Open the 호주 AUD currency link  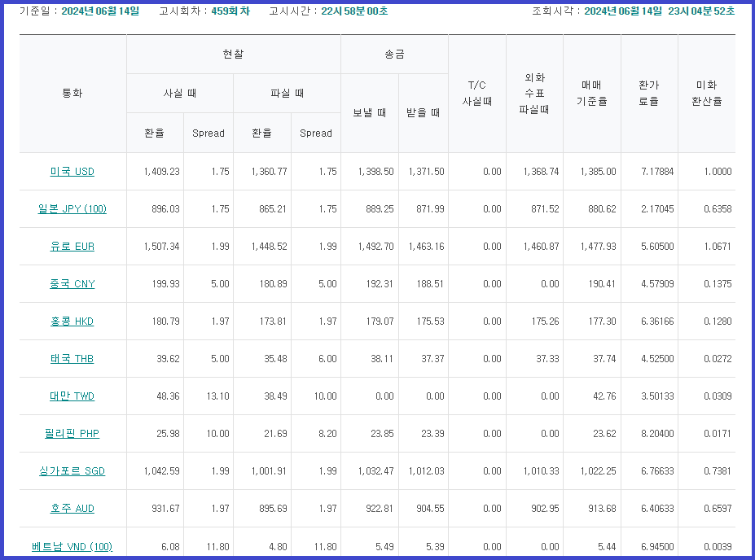point(72,509)
